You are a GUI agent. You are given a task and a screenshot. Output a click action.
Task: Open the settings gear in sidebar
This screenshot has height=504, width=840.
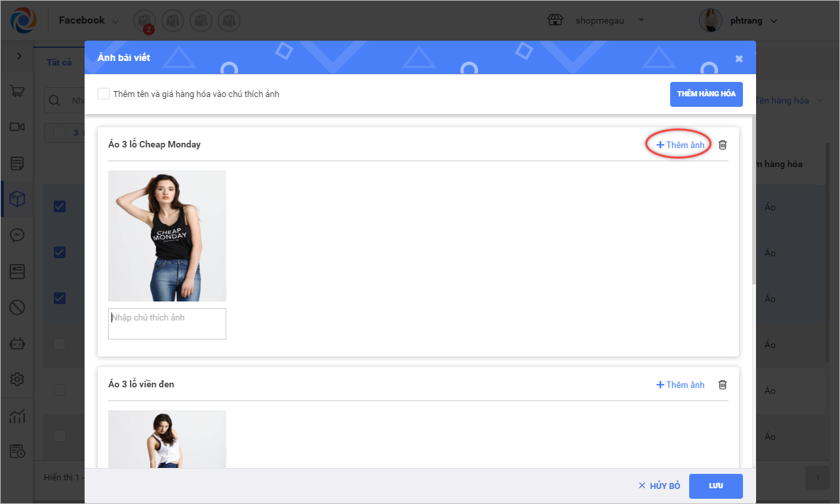point(18,379)
